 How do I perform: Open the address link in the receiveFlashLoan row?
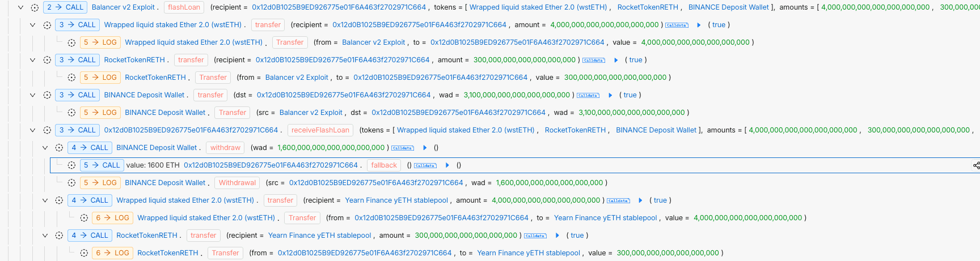(191, 130)
